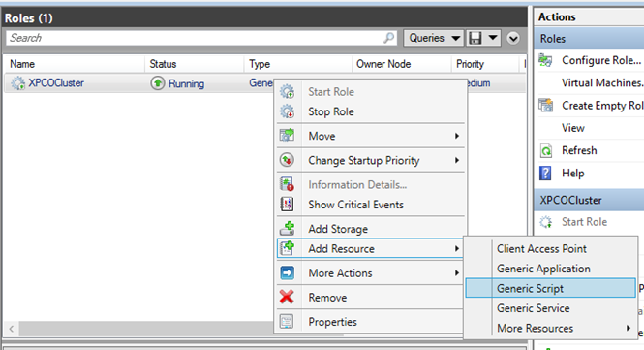Select XPCOCluster role name text
The image size is (644, 350).
point(56,83)
